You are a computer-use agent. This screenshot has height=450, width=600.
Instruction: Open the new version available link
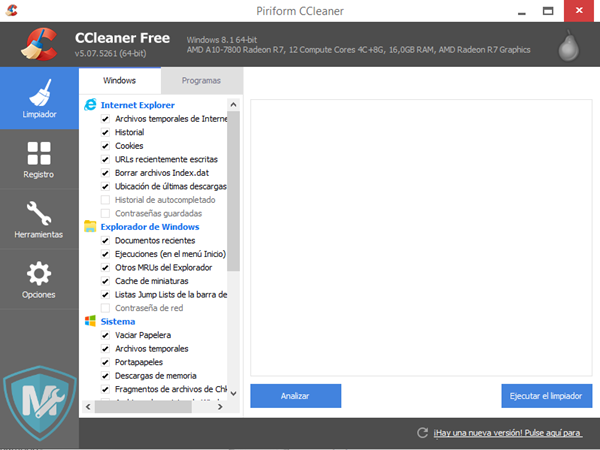(508, 433)
